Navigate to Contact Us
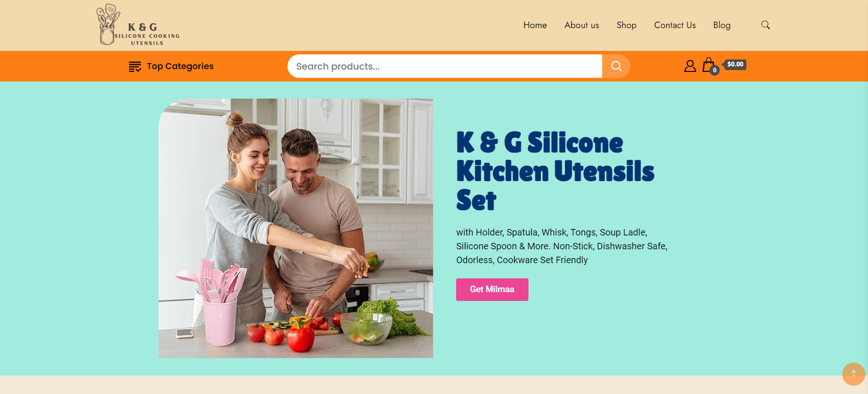The width and height of the screenshot is (868, 394). click(674, 25)
